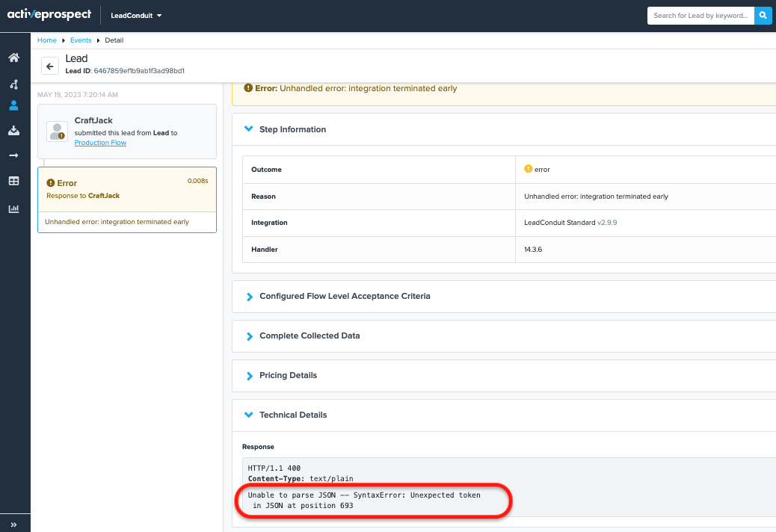Viewport: 776px width, 532px height.
Task: Open the bar chart reports sidebar icon
Action: [x=14, y=208]
